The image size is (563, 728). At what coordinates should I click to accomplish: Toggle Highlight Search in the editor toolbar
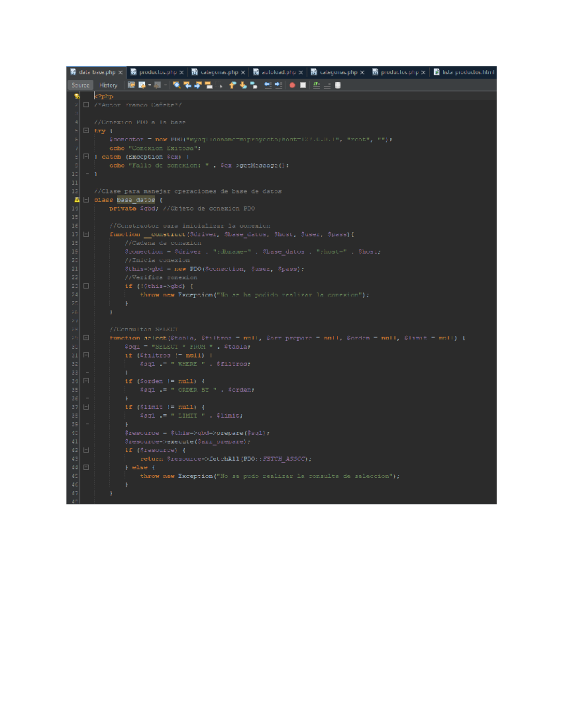click(208, 85)
